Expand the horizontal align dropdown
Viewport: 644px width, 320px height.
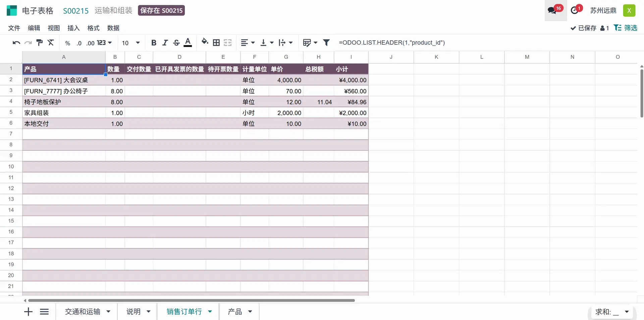[248, 43]
